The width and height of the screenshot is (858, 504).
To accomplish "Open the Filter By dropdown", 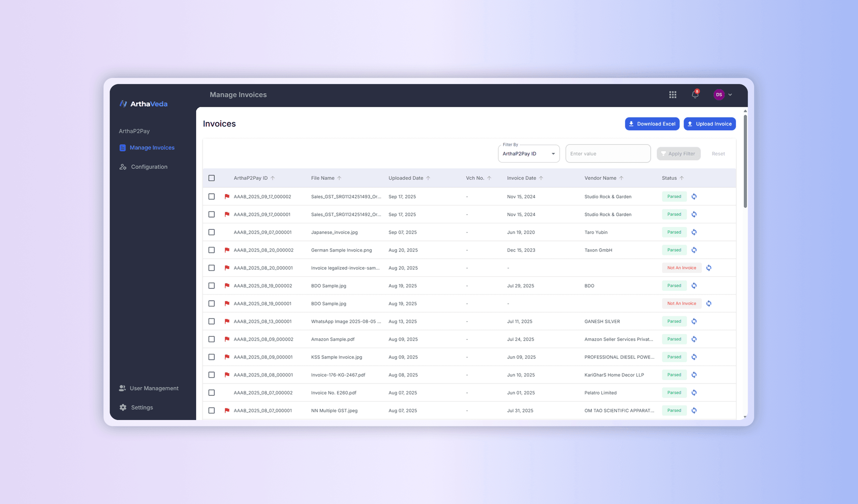I will click(528, 154).
